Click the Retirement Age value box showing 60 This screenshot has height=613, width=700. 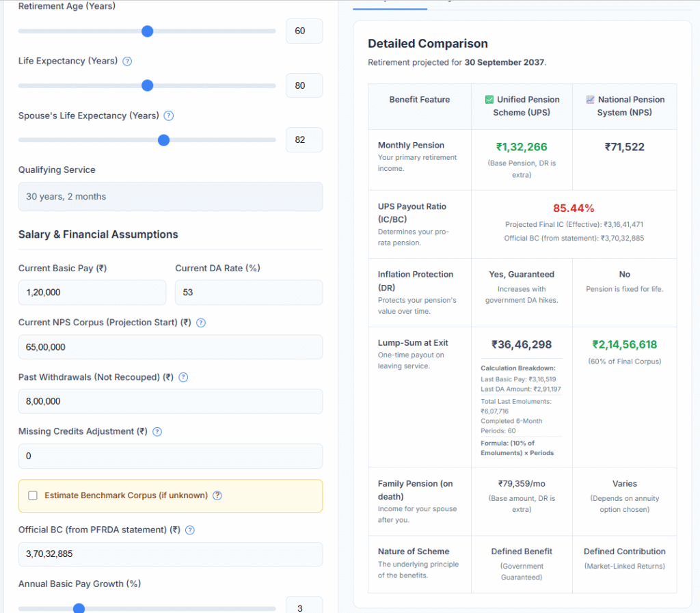tap(304, 31)
